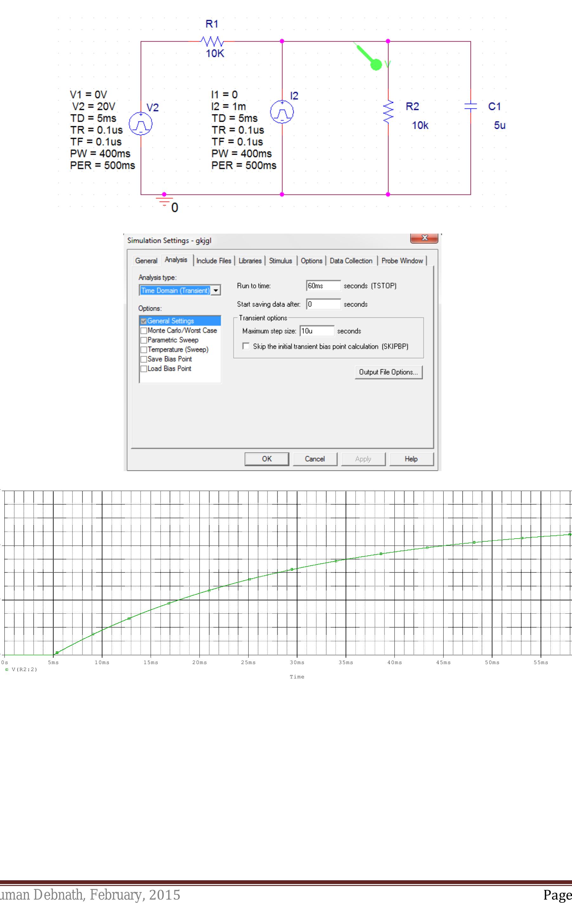Click the Help button

tap(411, 459)
